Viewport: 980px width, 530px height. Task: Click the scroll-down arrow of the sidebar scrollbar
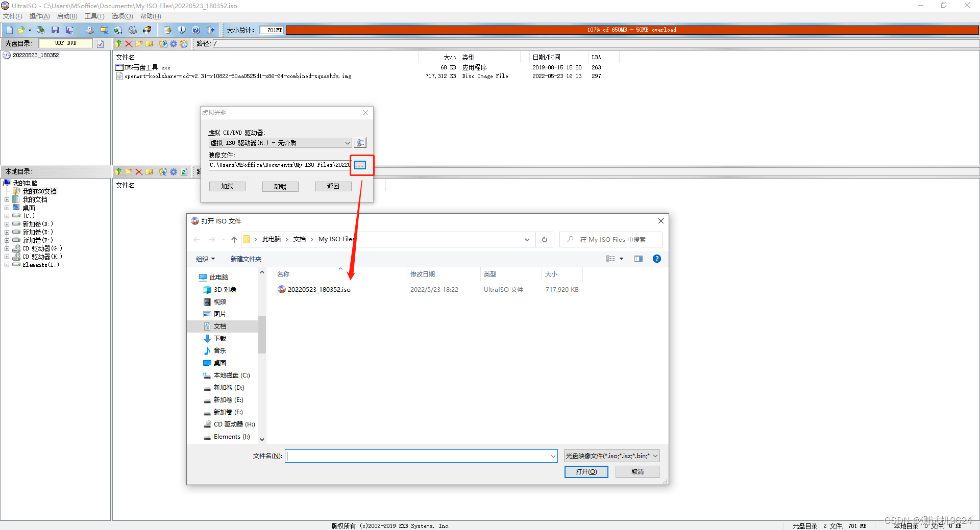[262, 439]
